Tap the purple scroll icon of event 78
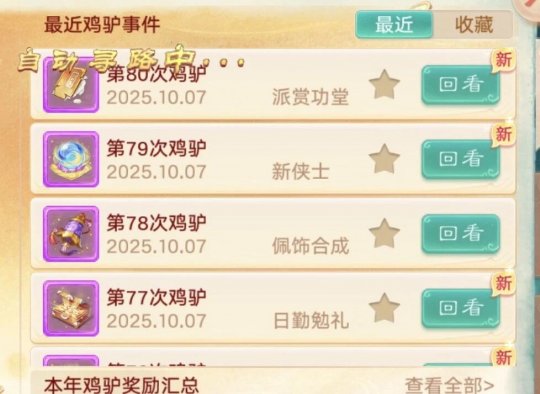 click(71, 234)
